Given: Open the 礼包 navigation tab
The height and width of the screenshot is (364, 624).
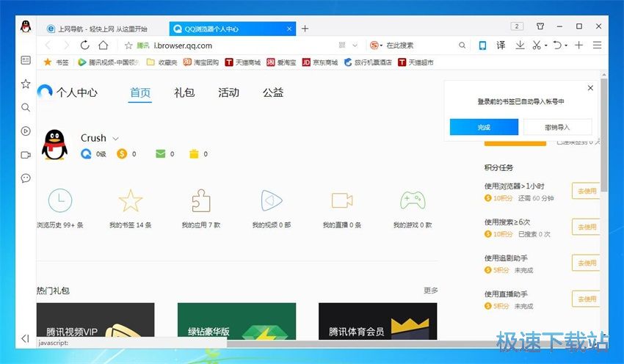Looking at the screenshot, I should pyautogui.click(x=184, y=92).
